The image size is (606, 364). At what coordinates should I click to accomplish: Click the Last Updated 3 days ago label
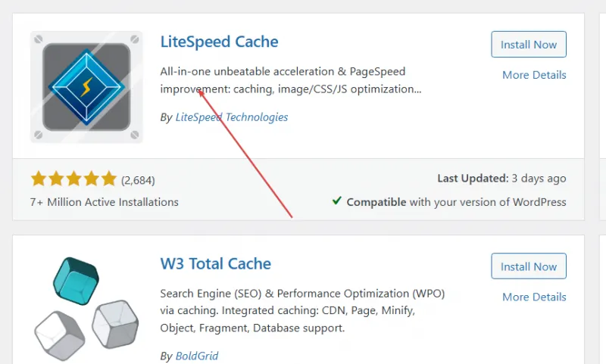point(501,179)
